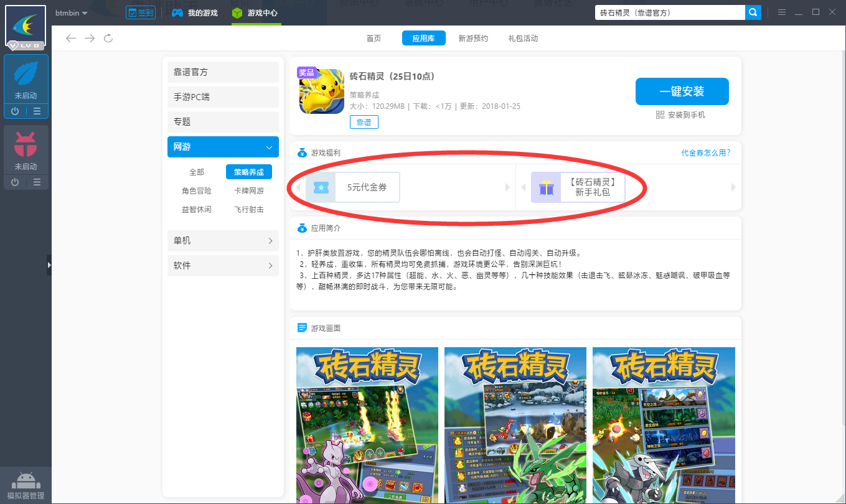Viewport: 846px width, 504px height.
Task: Click the 策略养成 genre text under title
Action: (x=364, y=95)
